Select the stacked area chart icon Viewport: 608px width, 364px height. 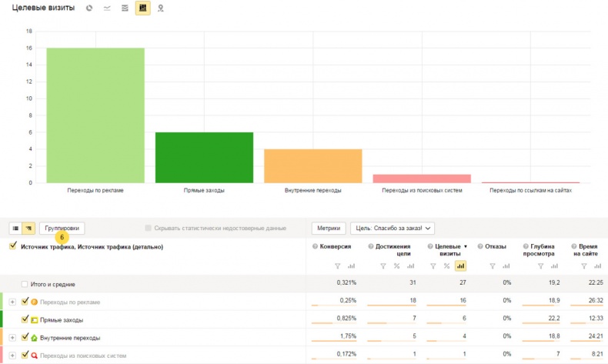coord(125,8)
